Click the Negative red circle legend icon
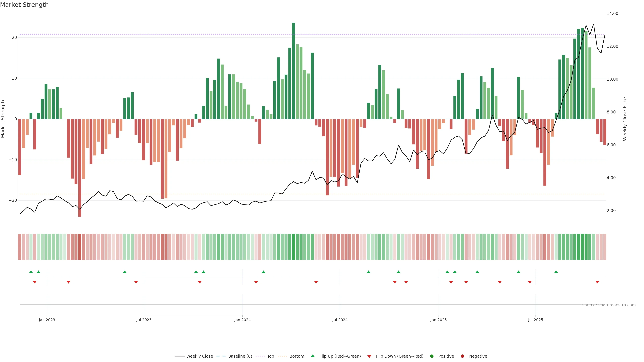 tap(462, 356)
